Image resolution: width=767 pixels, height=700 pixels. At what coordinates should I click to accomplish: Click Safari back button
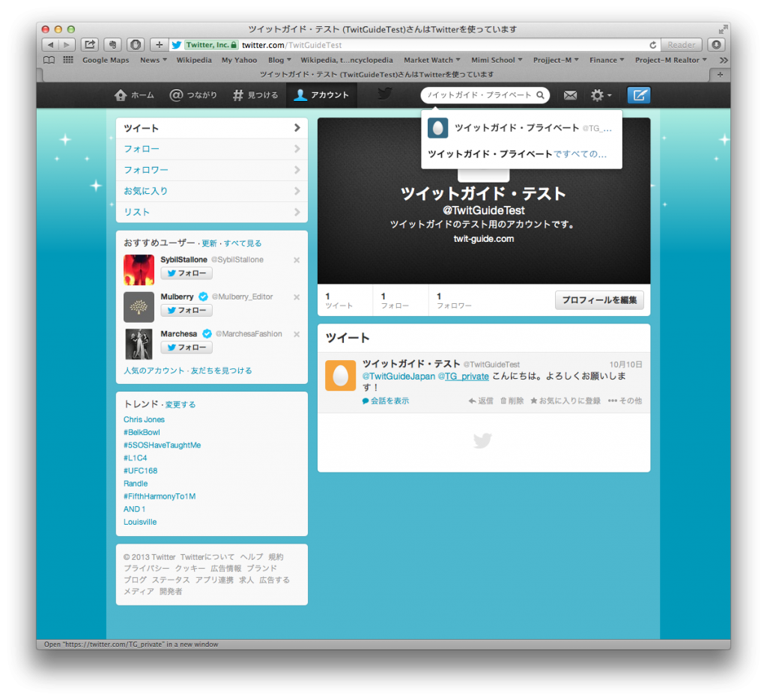coord(50,45)
